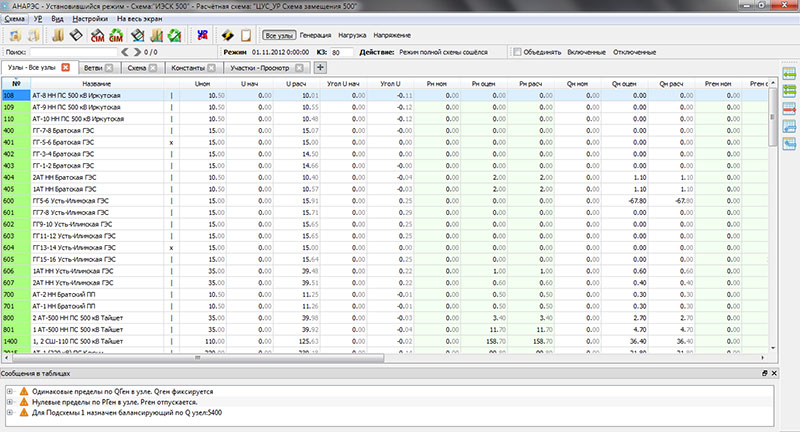Select the Нагрузка filter
Viewport: 800px width, 432px height.
point(352,35)
